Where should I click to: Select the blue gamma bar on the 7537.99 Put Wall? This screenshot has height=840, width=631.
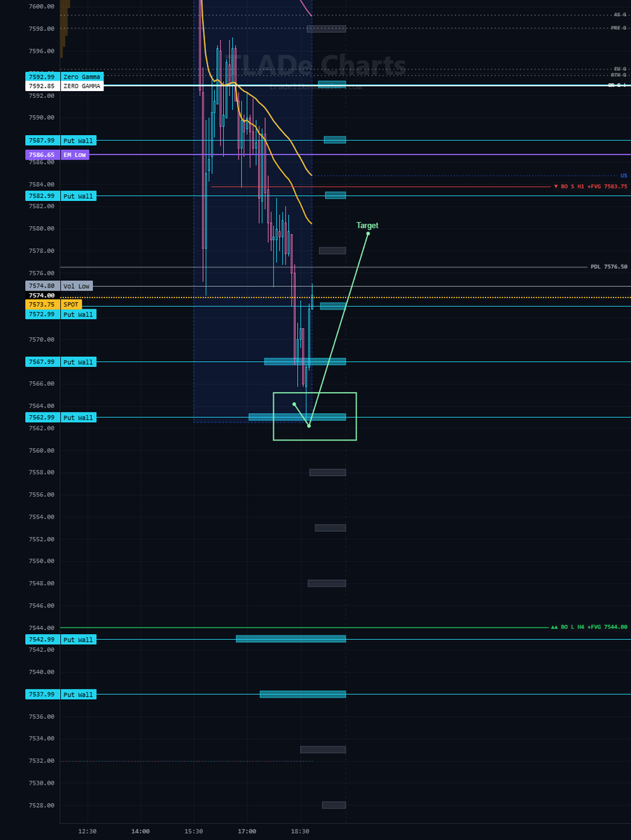click(303, 694)
